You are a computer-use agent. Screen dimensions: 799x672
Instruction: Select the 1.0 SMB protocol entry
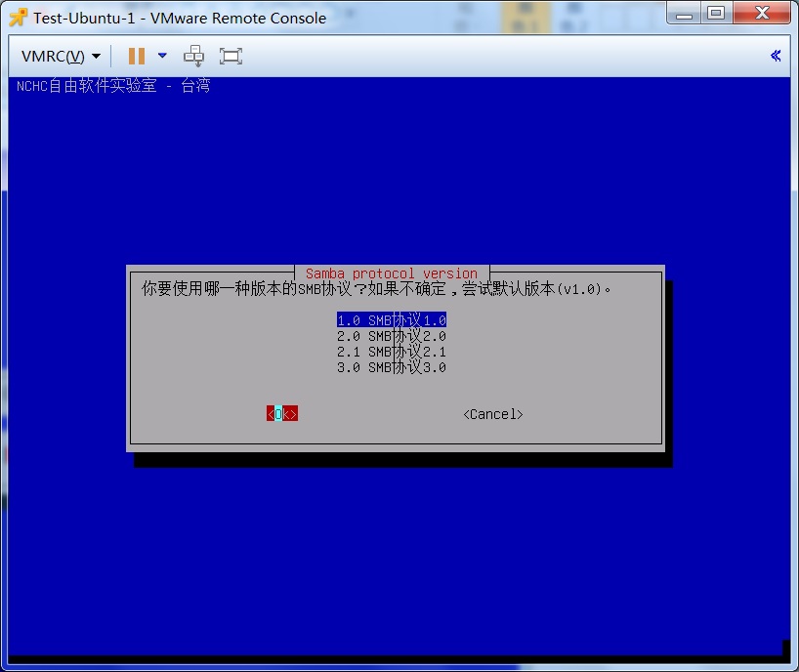point(391,320)
